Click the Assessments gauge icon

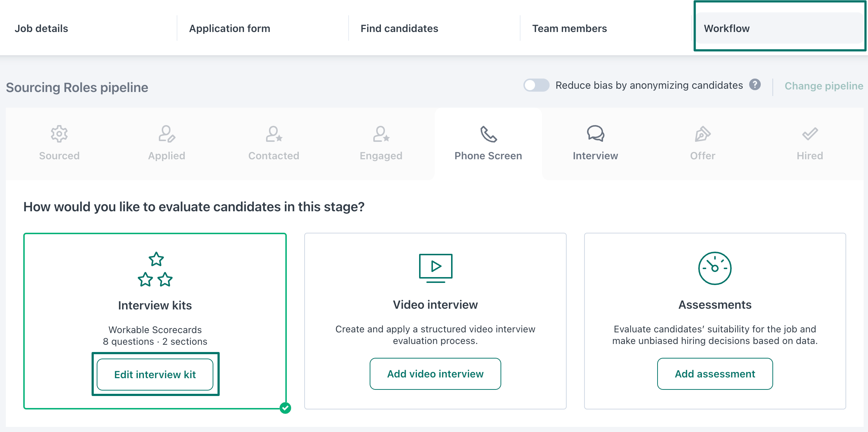tap(715, 268)
